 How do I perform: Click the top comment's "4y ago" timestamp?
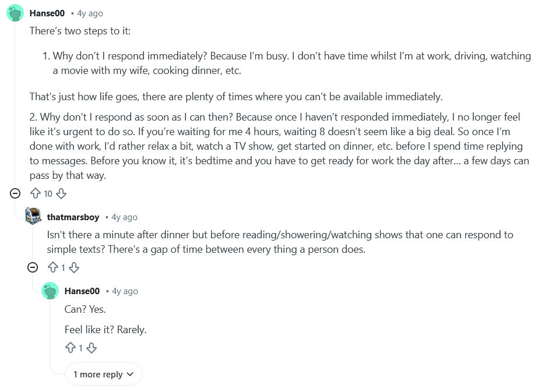point(90,13)
